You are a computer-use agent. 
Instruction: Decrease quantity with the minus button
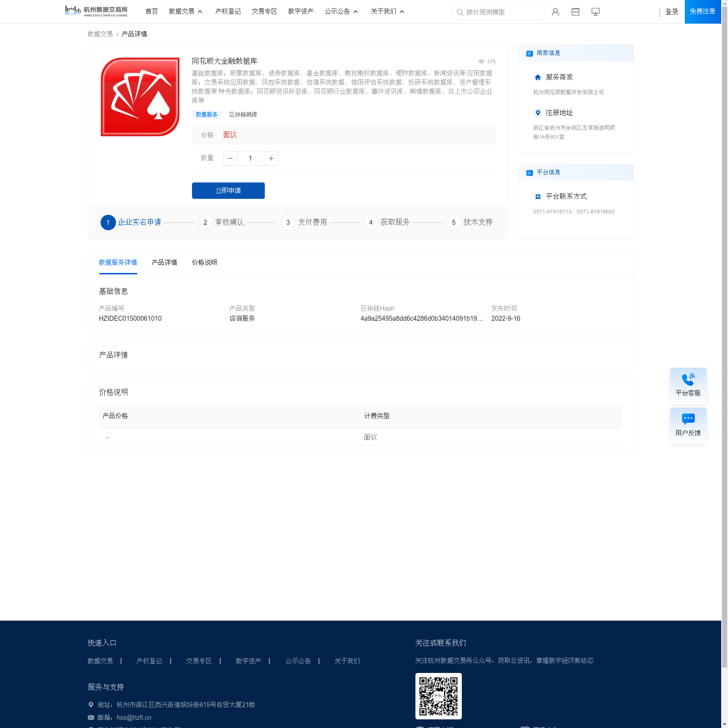(x=230, y=158)
